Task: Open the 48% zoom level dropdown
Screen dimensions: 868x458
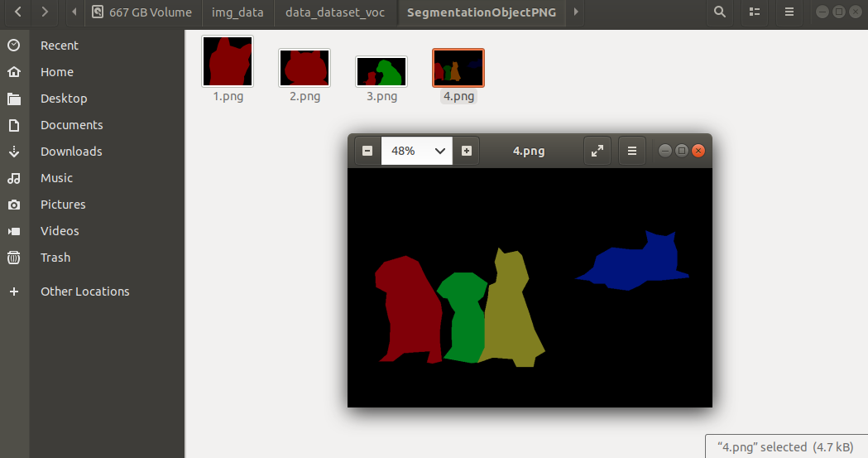Action: 417,151
